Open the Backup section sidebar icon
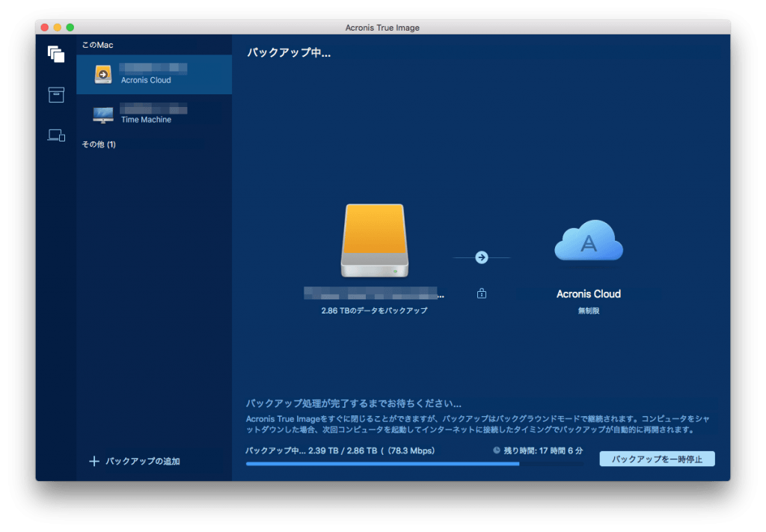Image resolution: width=766 pixels, height=532 pixels. (x=56, y=54)
